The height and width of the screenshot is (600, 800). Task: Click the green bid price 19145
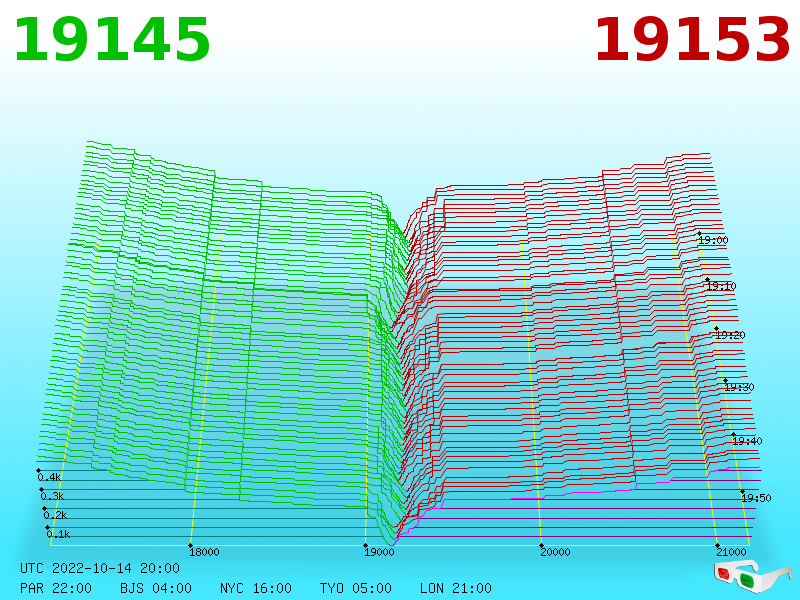click(112, 40)
